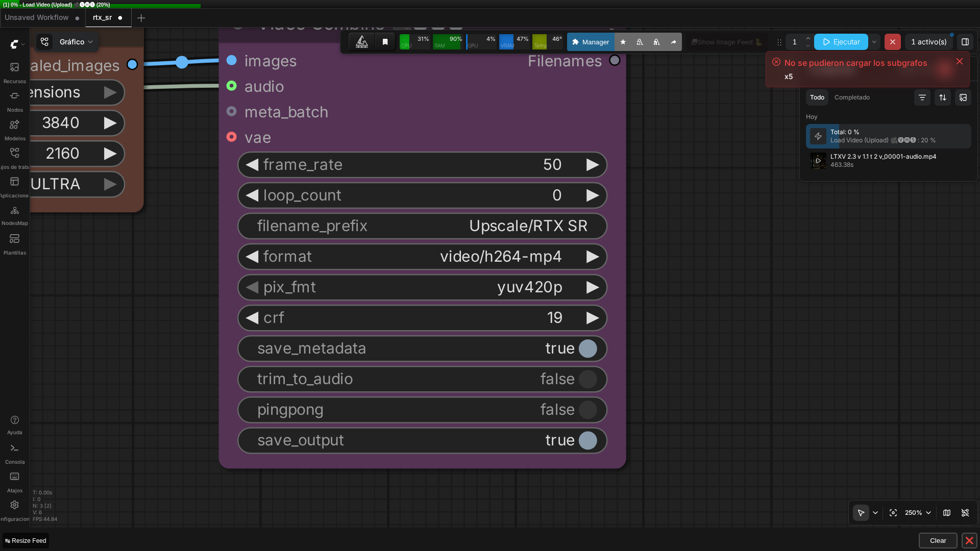The width and height of the screenshot is (980, 551).
Task: Select the Todo queue tab
Action: coord(817,97)
